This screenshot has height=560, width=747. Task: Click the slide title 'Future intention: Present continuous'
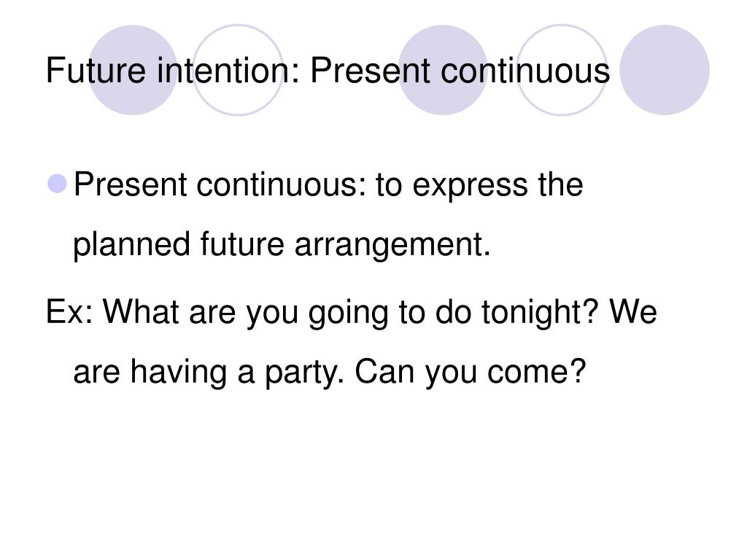tap(328, 71)
